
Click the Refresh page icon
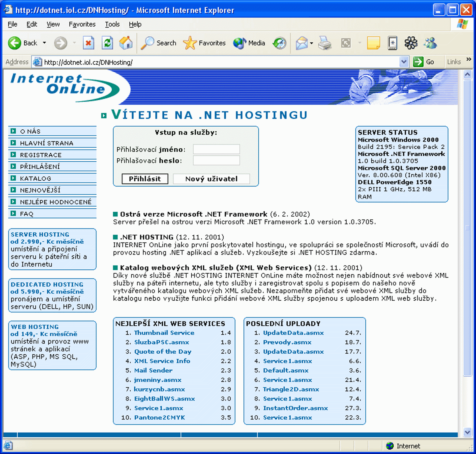(x=107, y=43)
